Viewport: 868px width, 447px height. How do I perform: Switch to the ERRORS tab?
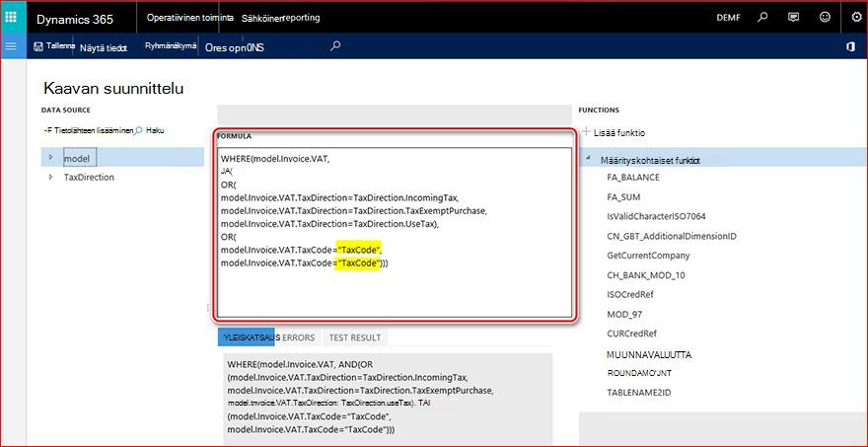point(298,337)
